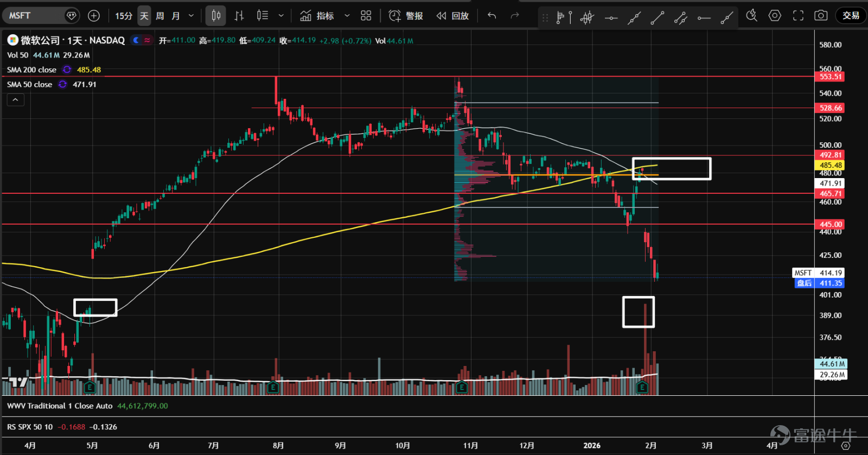Select the SMA 50 close indicator label
This screenshot has height=455, width=868.
pos(29,84)
